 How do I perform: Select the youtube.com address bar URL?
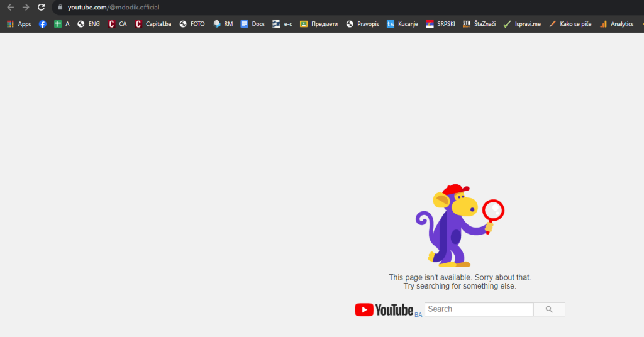[x=113, y=8]
